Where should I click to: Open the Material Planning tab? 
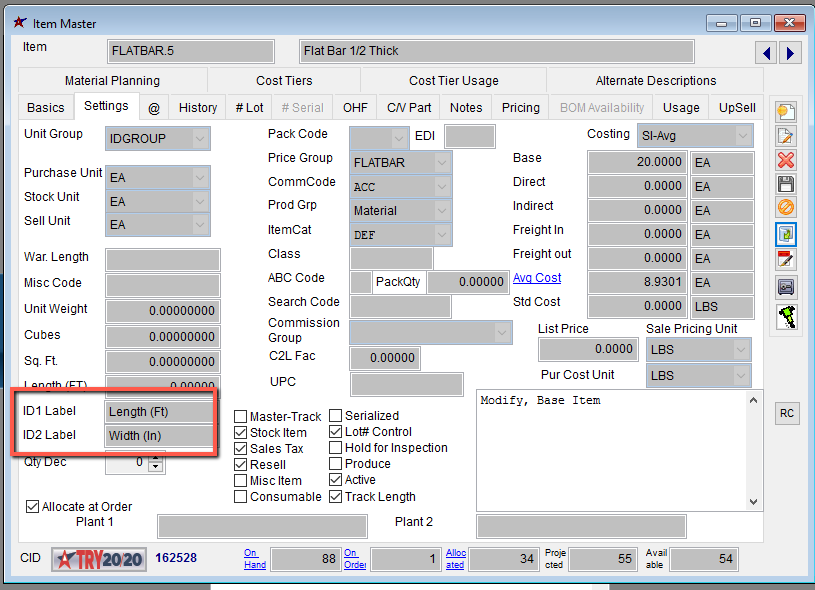point(112,81)
